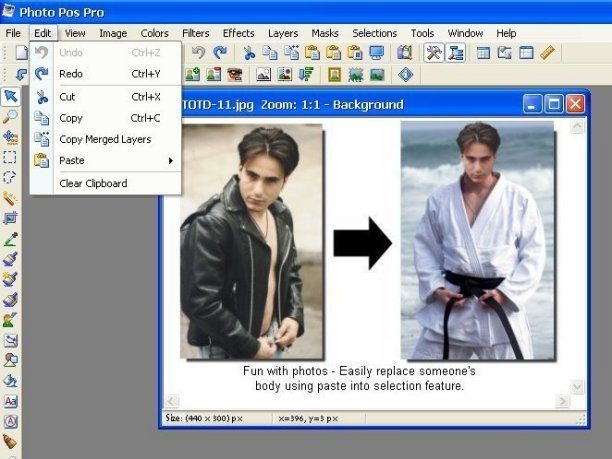Image resolution: width=612 pixels, height=459 pixels.
Task: Click the image window scroll down arrow
Action: 577,387
